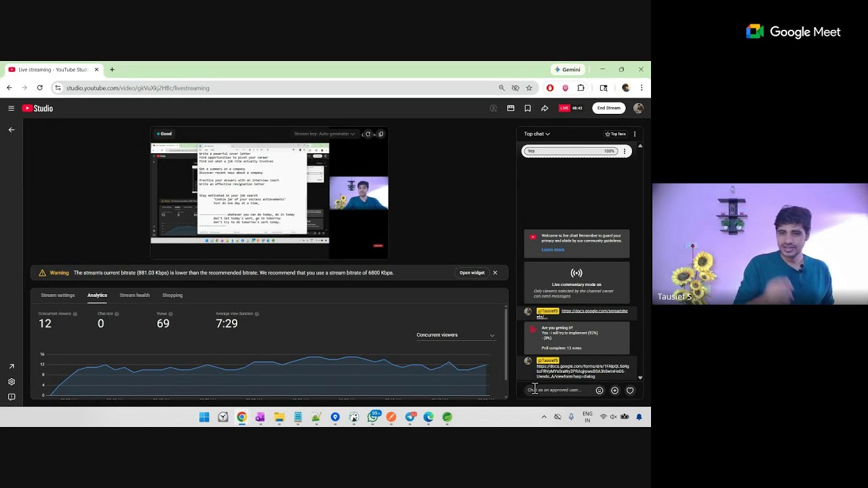Image resolution: width=868 pixels, height=488 pixels.
Task: Open the channel account avatar in Studio
Action: [638, 108]
